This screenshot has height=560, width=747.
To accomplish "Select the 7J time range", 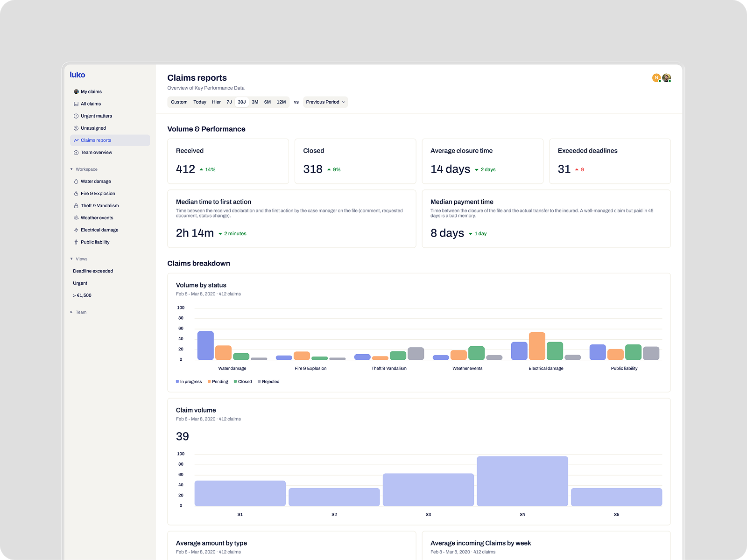I will pyautogui.click(x=229, y=102).
